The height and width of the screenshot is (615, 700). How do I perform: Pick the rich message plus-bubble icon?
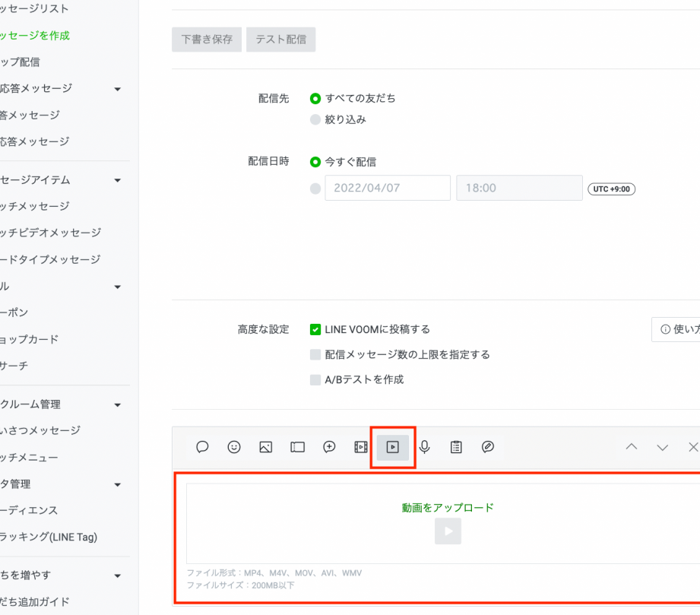329,447
